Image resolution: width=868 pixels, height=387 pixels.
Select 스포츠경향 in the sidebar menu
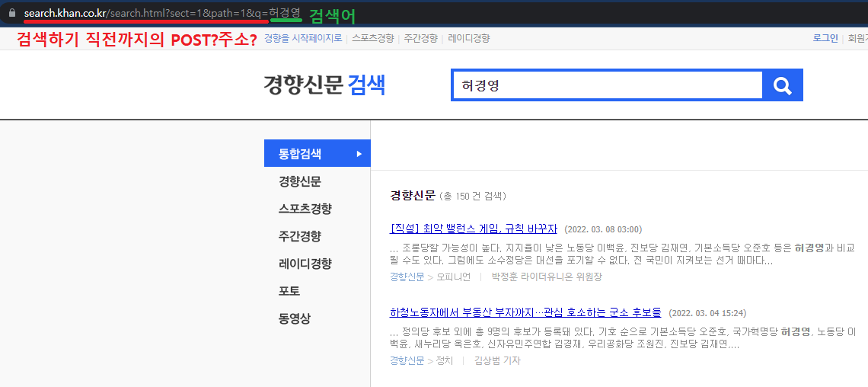click(305, 209)
